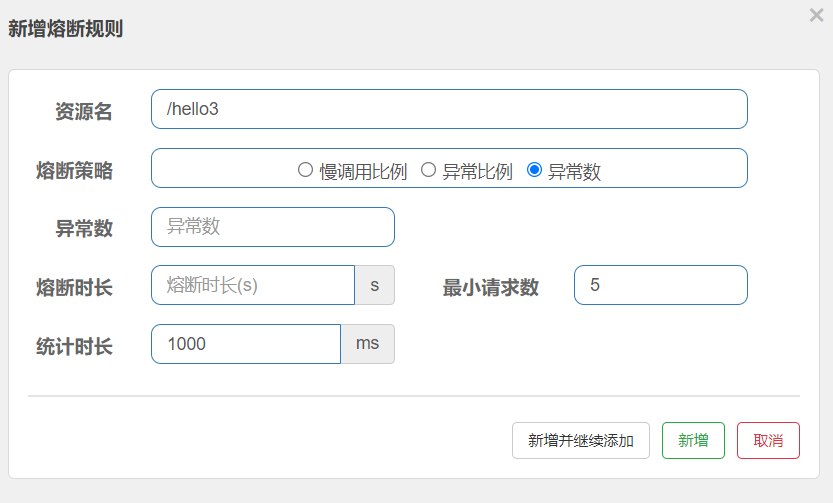The width and height of the screenshot is (833, 503).
Task: Click the green 新增 button
Action: 693,440
